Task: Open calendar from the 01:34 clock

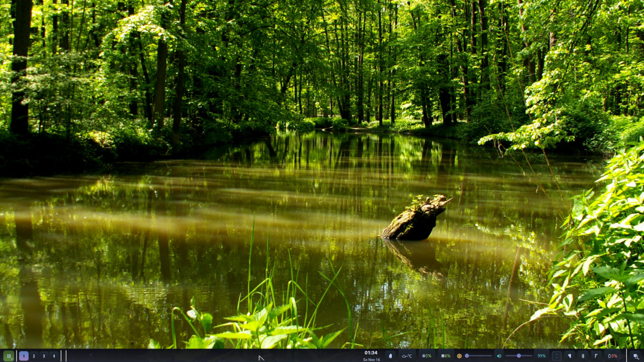Action: [x=371, y=355]
